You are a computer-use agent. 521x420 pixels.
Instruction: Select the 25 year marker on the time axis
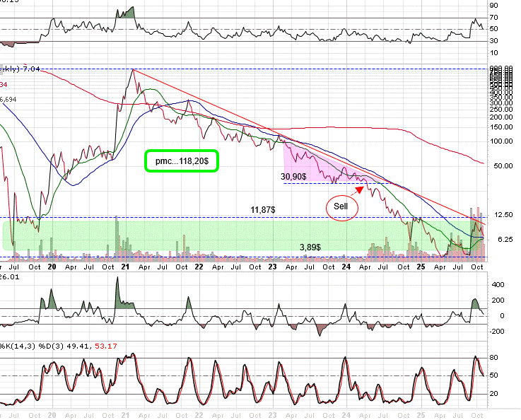click(420, 267)
